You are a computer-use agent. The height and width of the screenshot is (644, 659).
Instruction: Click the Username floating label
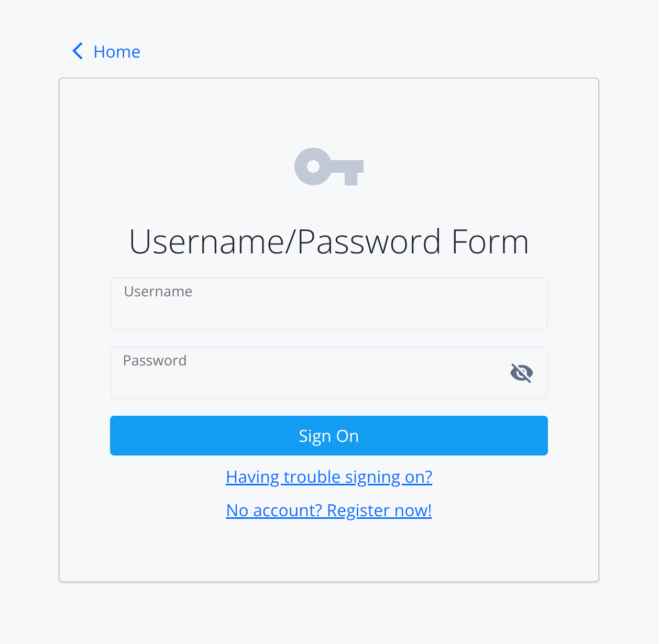coord(158,292)
